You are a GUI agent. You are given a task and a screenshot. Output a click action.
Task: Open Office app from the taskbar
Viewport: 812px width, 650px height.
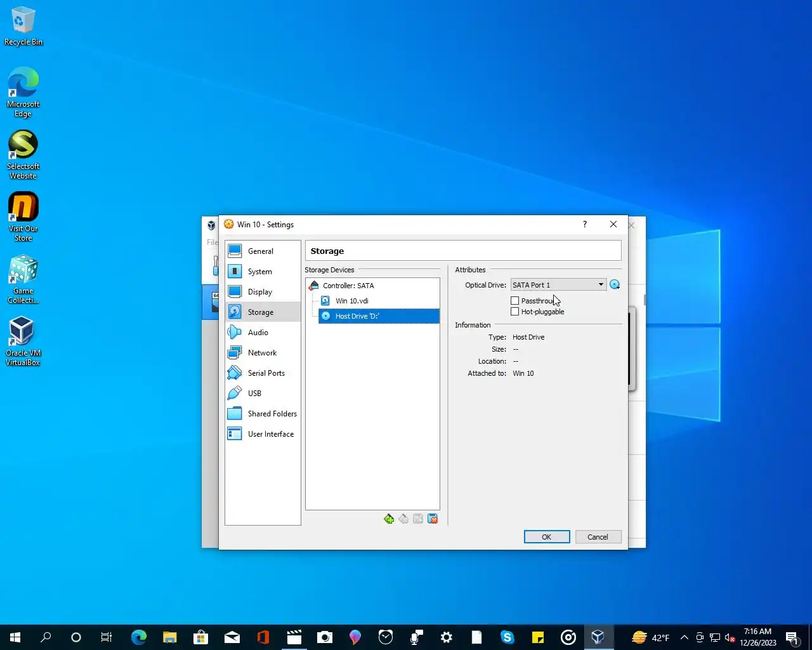pos(263,637)
